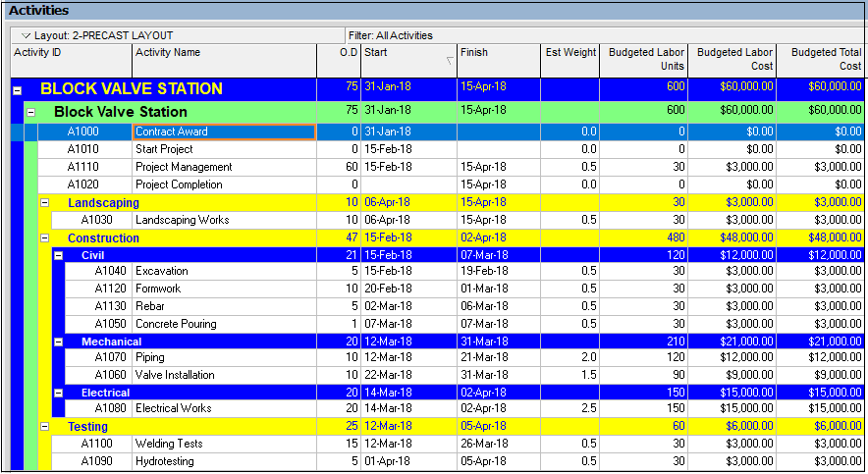The image size is (868, 474).
Task: Click the Finish column header
Action: (x=499, y=60)
